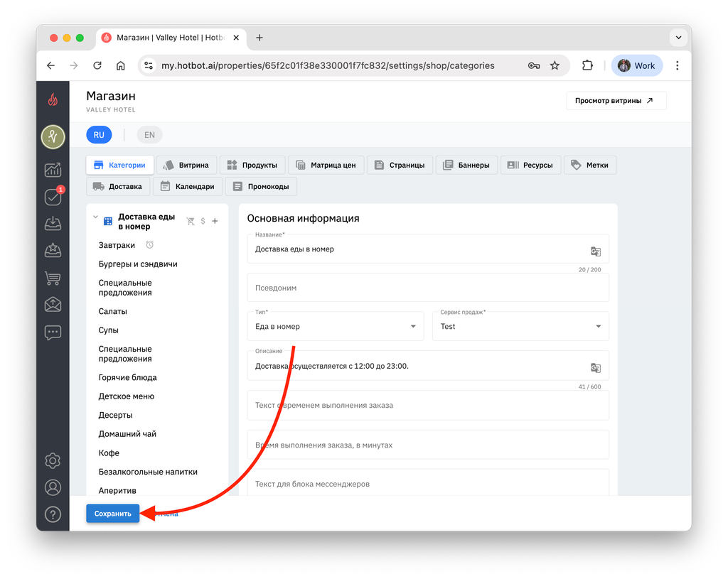Open the Продукты tab
Screen dimensions: 728x579
point(252,165)
